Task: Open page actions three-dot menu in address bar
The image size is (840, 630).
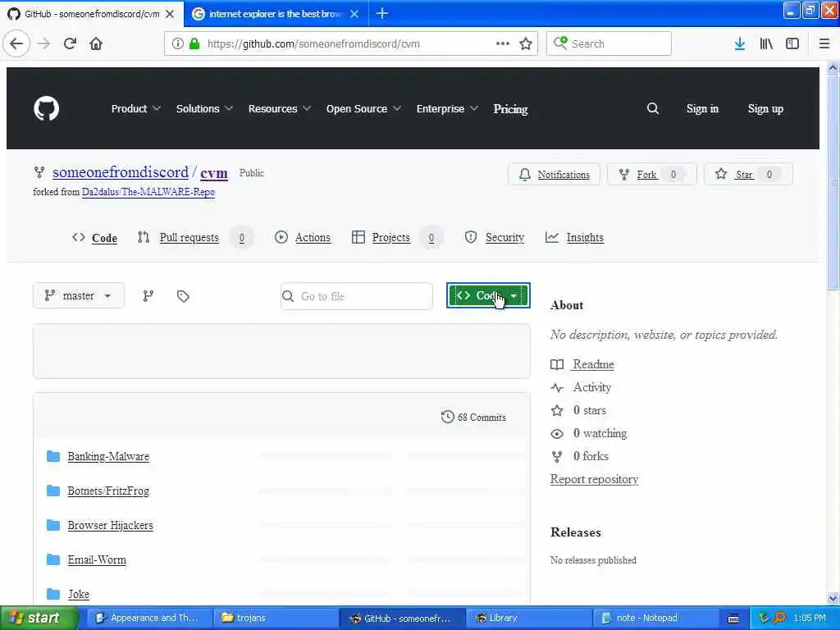Action: 503,43
